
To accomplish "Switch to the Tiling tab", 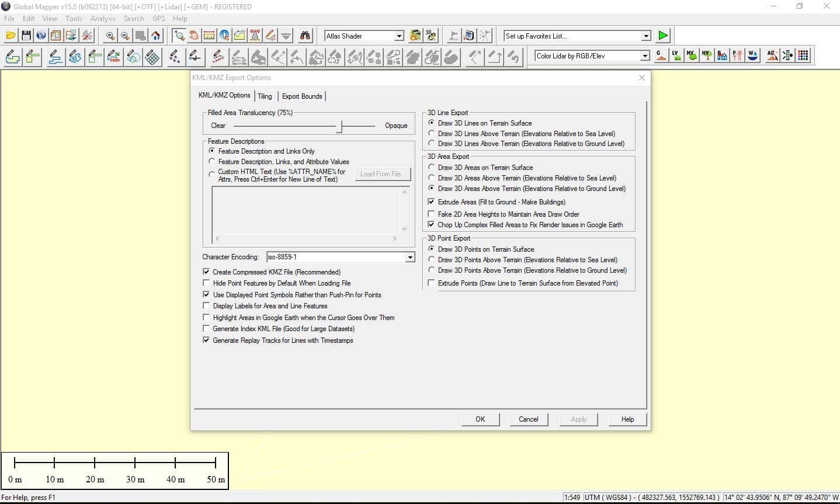I will click(x=265, y=96).
